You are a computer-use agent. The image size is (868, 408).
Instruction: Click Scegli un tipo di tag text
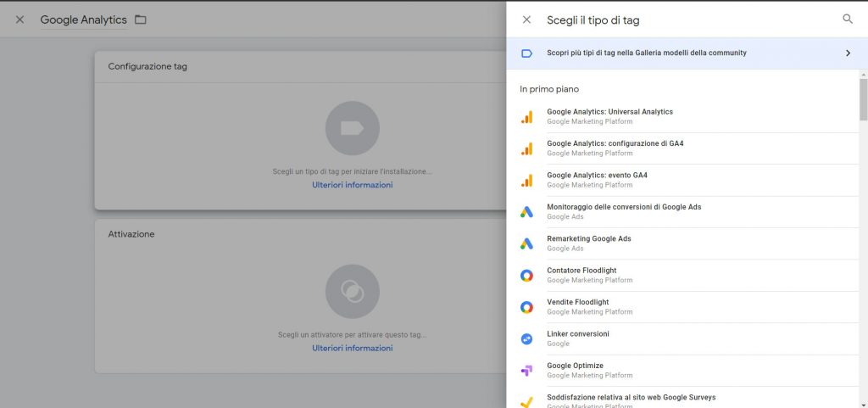point(352,172)
